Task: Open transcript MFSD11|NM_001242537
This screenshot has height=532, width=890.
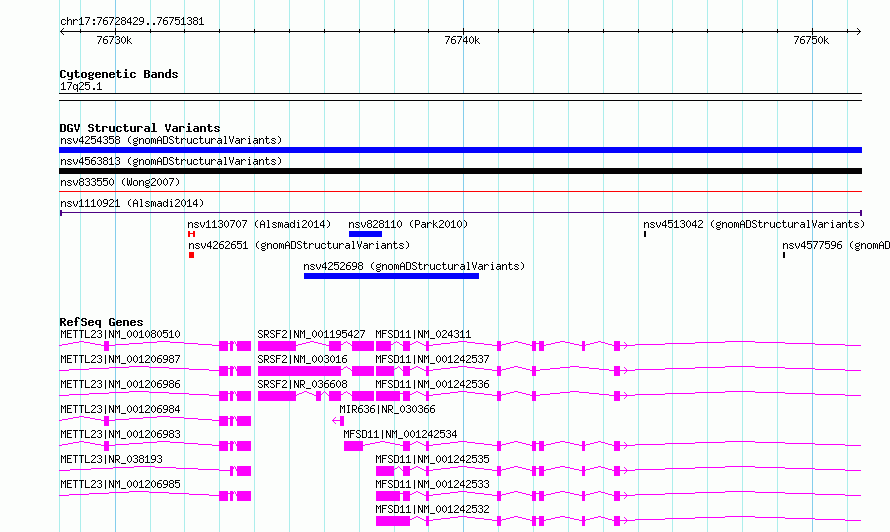Action: click(432, 359)
